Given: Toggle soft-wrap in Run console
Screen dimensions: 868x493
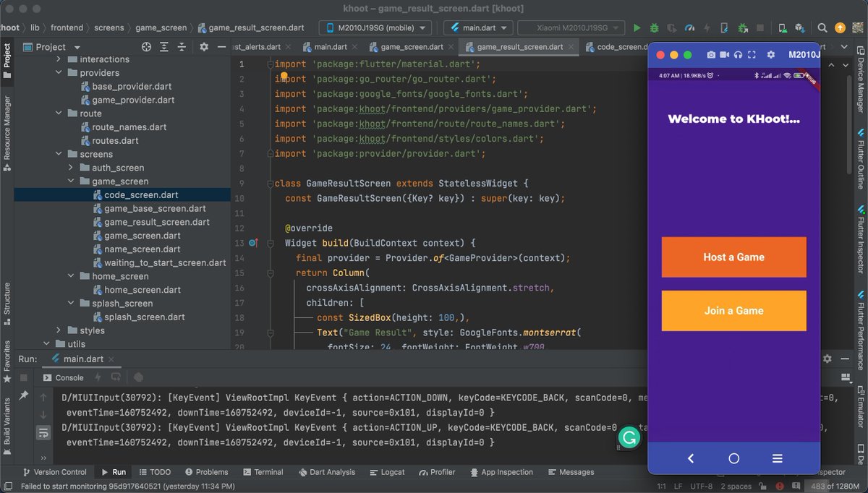Looking at the screenshot, I should tap(44, 433).
